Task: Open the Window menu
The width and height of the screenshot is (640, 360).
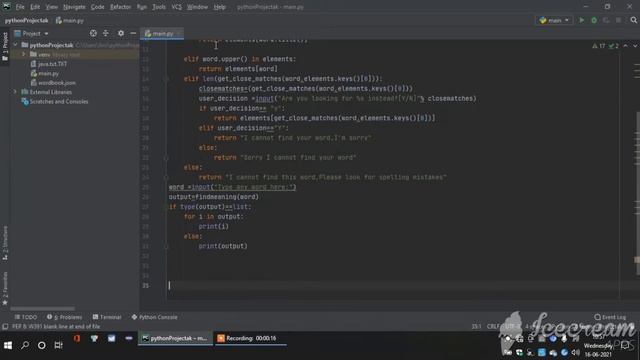Action: tap(197, 7)
